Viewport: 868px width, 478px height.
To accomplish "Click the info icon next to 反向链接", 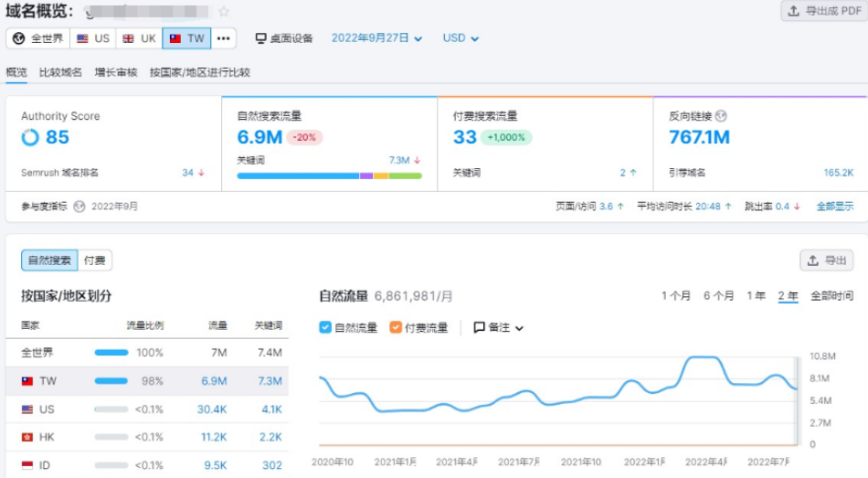I will pyautogui.click(x=722, y=116).
